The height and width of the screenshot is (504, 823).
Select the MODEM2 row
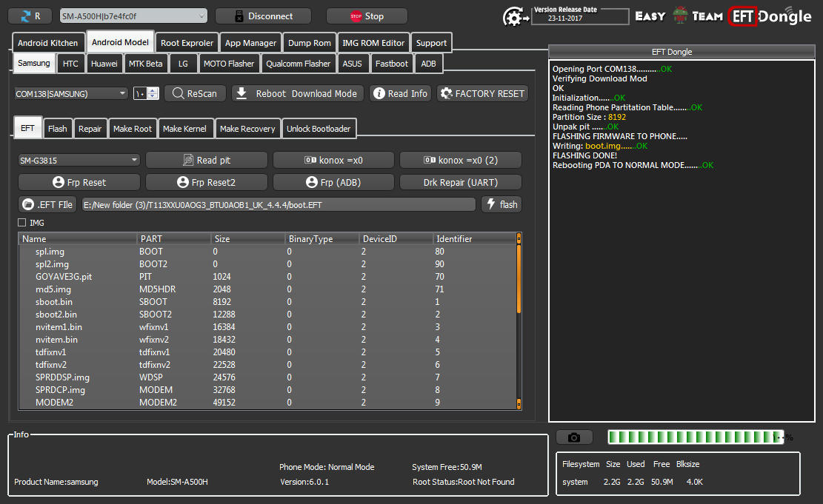pos(267,403)
